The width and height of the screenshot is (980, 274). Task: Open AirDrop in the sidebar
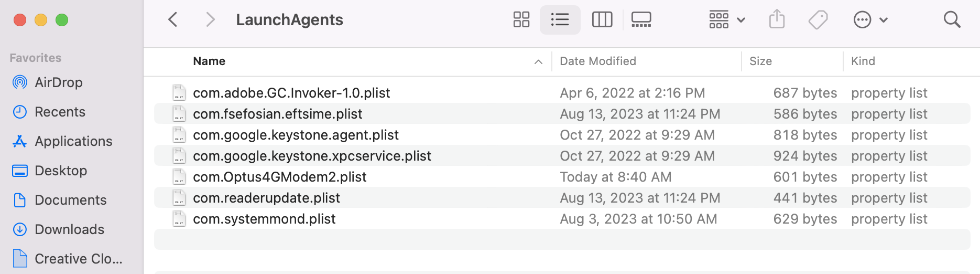pos(58,82)
